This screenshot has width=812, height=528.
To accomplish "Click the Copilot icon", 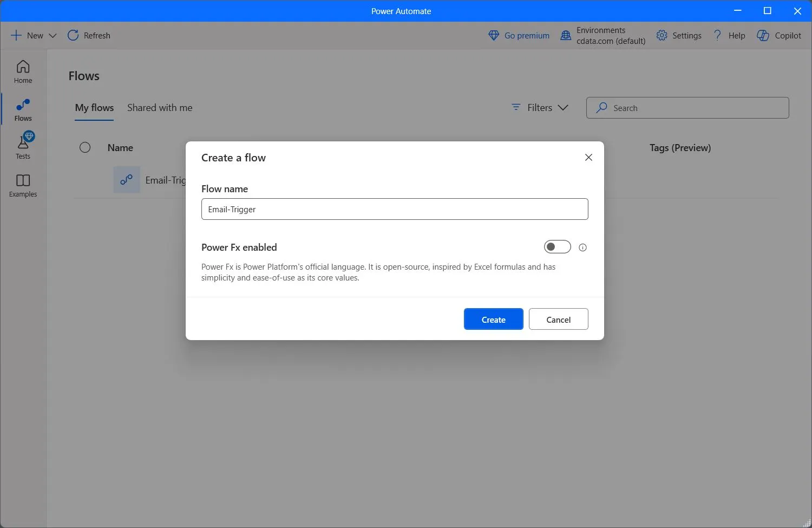I will click(763, 36).
